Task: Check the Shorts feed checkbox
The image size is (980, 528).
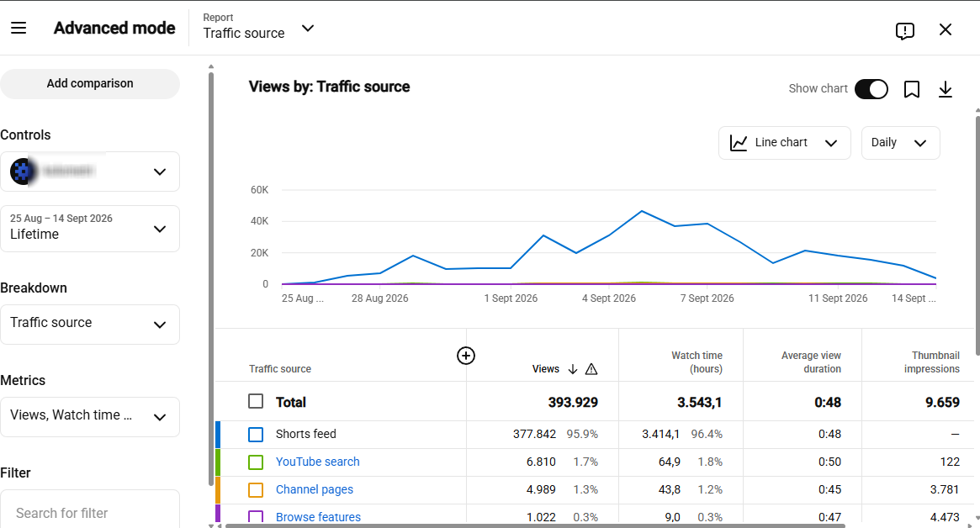Action: coord(256,435)
